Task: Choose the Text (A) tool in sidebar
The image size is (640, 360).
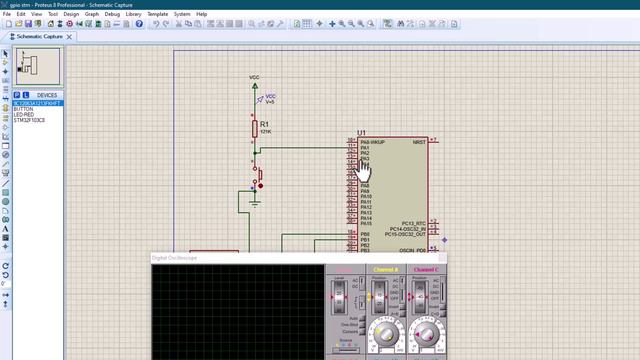Action: pos(5,229)
